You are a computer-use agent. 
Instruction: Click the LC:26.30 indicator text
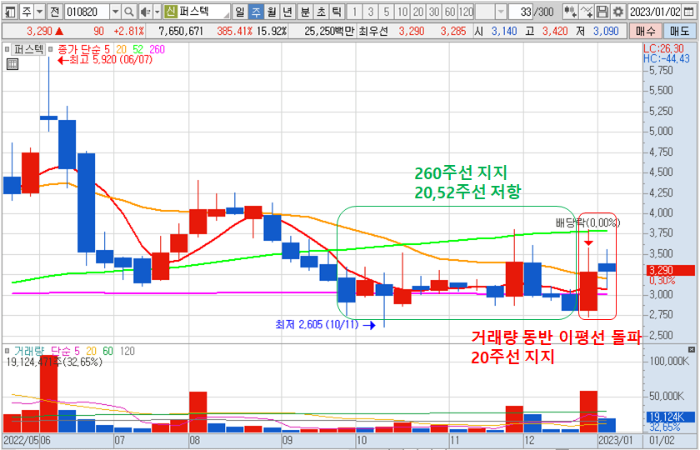663,49
